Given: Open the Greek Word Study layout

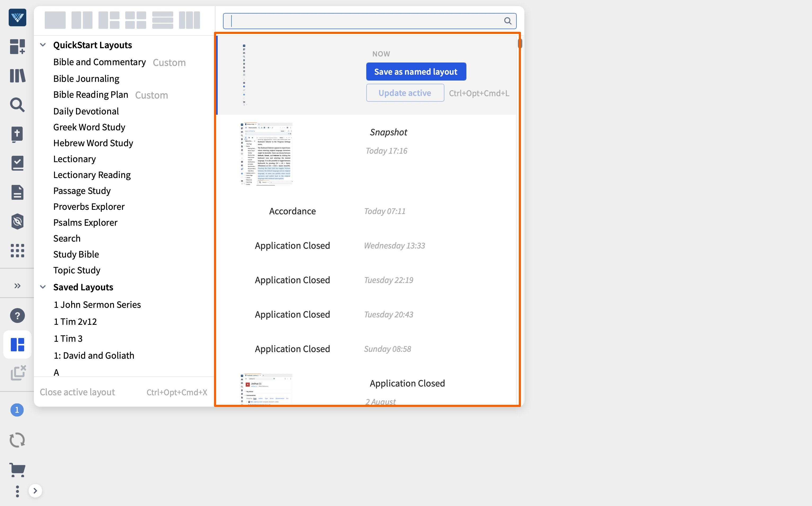Looking at the screenshot, I should [x=89, y=127].
